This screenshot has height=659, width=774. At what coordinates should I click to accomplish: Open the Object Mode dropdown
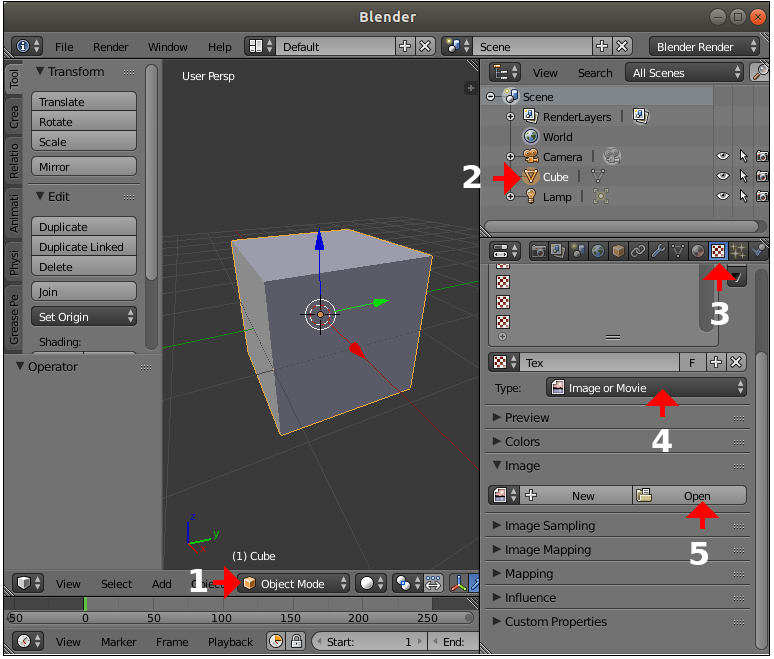point(293,583)
